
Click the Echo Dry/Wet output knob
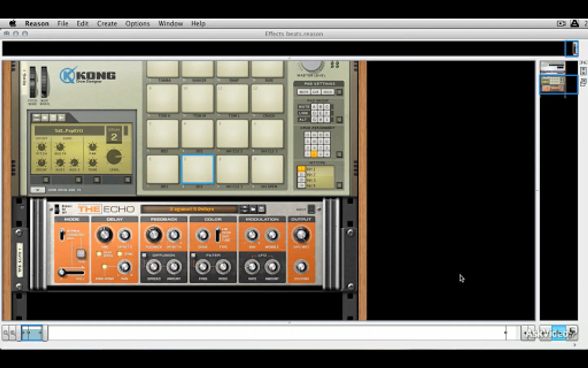click(x=301, y=235)
